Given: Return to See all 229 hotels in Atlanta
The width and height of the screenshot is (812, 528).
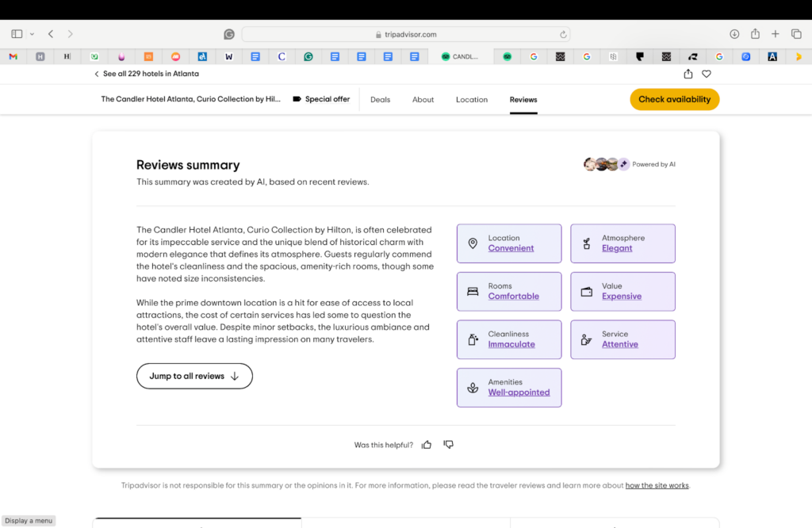Looking at the screenshot, I should point(147,74).
